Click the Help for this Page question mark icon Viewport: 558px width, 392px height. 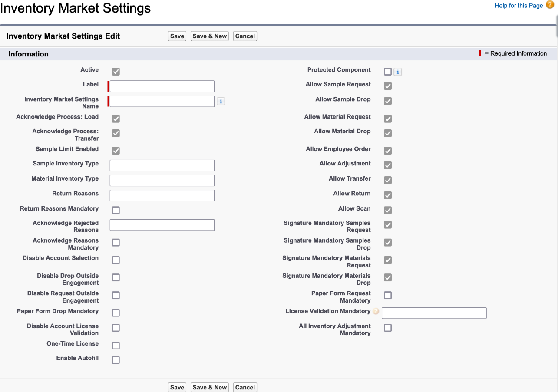click(550, 5)
